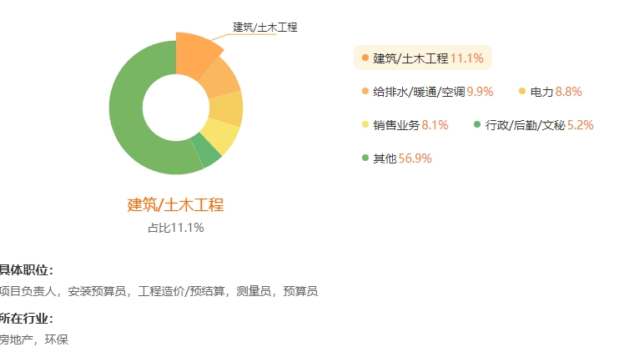Toggle the 建筑/土木工程 11.1% legend entry
Image resolution: width=644 pixels, height=357 pixels.
(423, 58)
